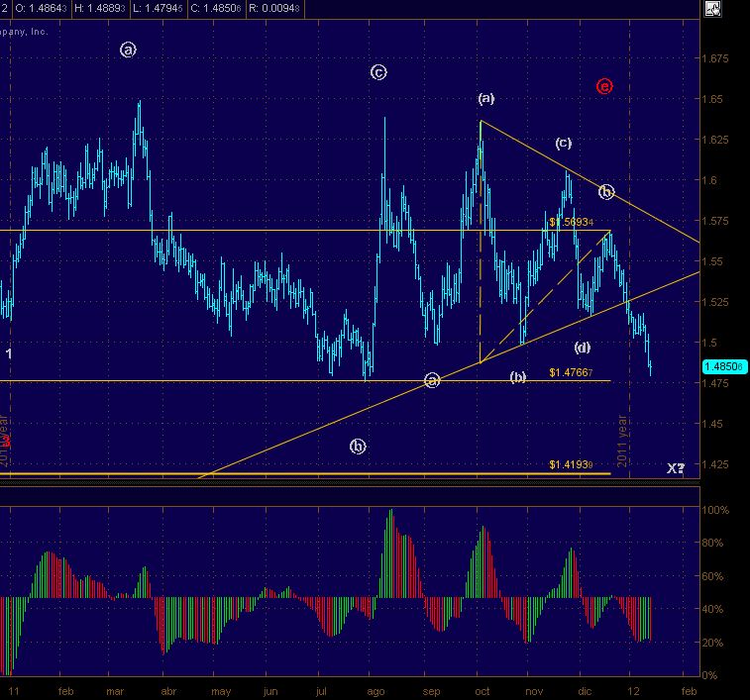The height and width of the screenshot is (700, 750).
Task: Click the 60% oscillator axis label
Action: point(712,576)
